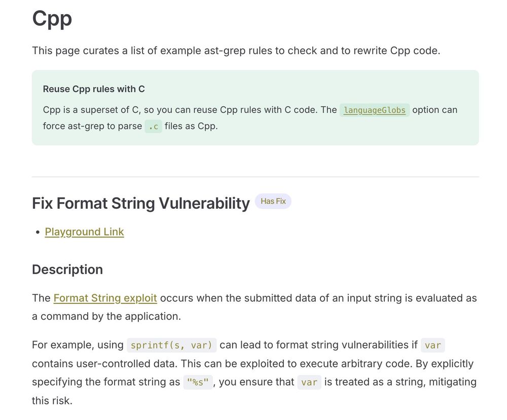Click the "%s" format string code snippet
Viewport: 507px width, 420px height.
198,382
